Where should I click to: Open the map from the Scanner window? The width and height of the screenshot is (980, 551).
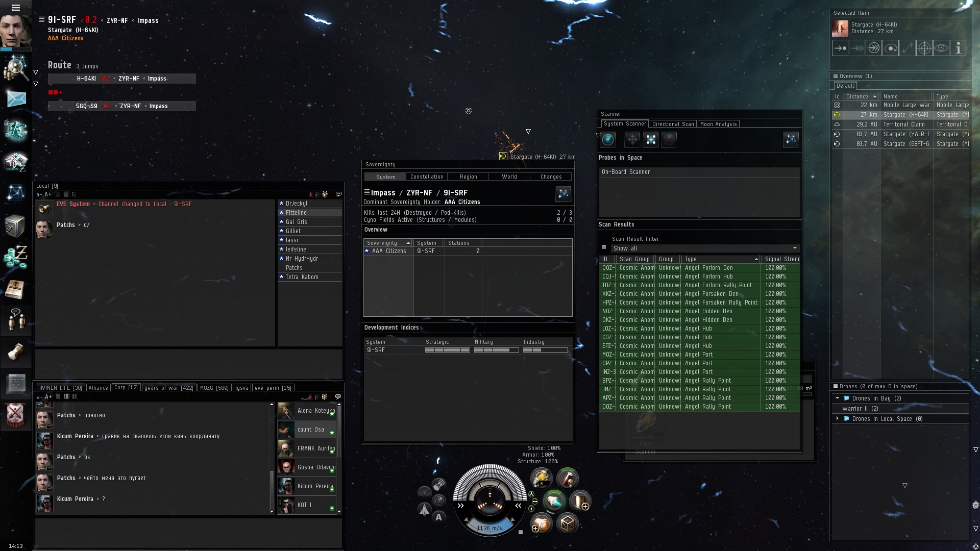791,139
